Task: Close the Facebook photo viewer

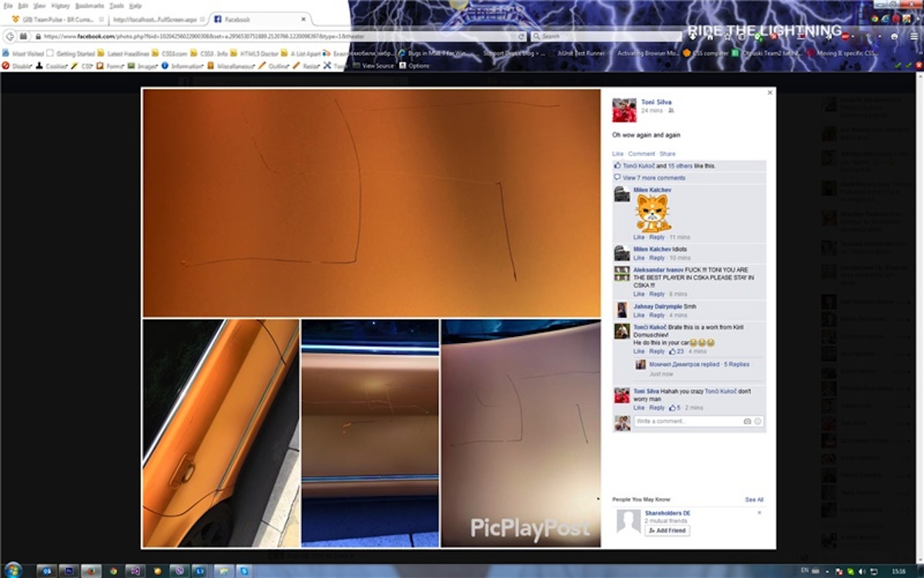Action: coord(769,93)
